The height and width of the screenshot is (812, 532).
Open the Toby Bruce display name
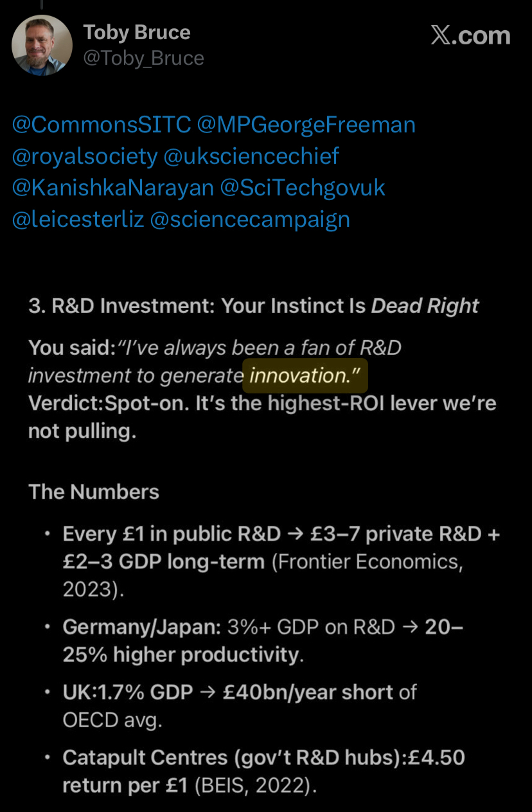coord(137,33)
